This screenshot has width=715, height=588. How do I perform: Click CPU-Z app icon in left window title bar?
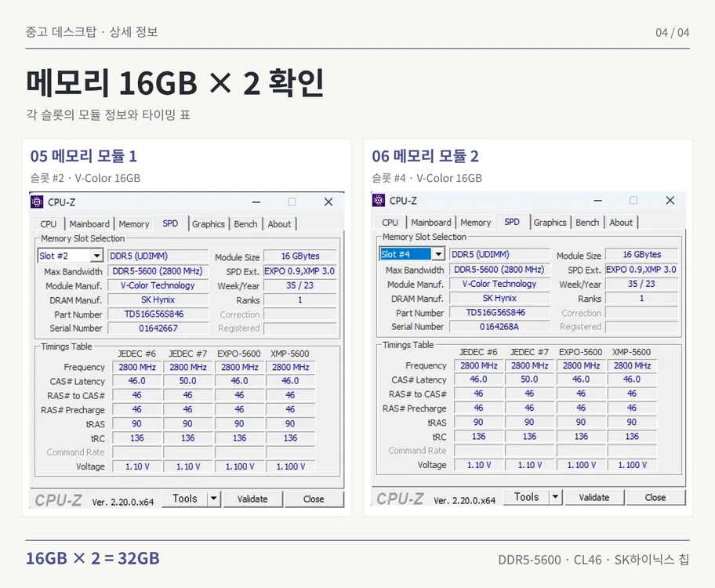tap(37, 202)
